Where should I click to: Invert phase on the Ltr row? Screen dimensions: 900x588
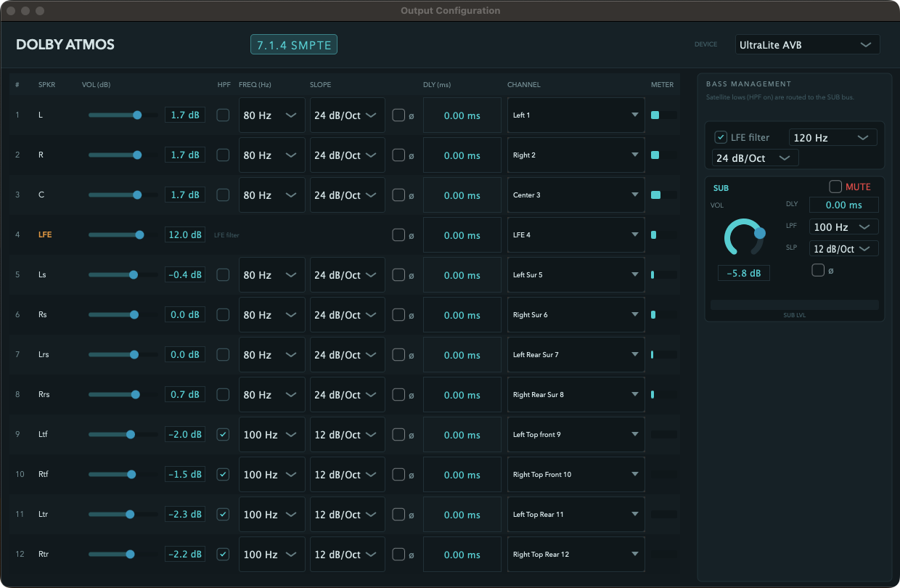tap(398, 514)
